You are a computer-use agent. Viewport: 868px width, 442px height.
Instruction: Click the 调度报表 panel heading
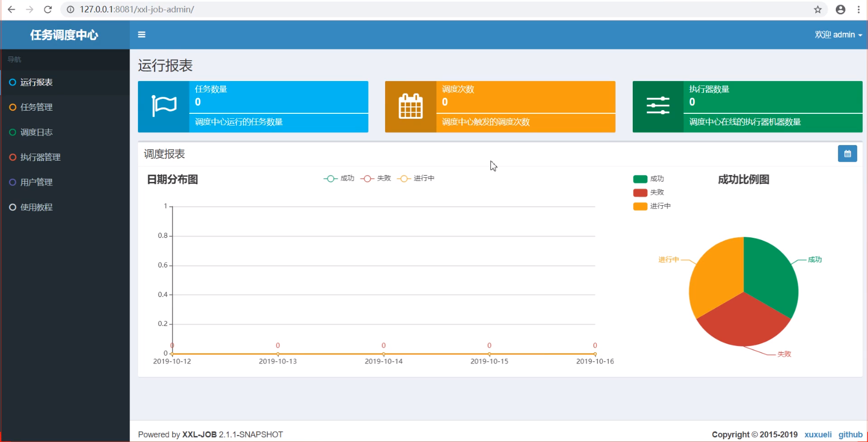pyautogui.click(x=164, y=154)
